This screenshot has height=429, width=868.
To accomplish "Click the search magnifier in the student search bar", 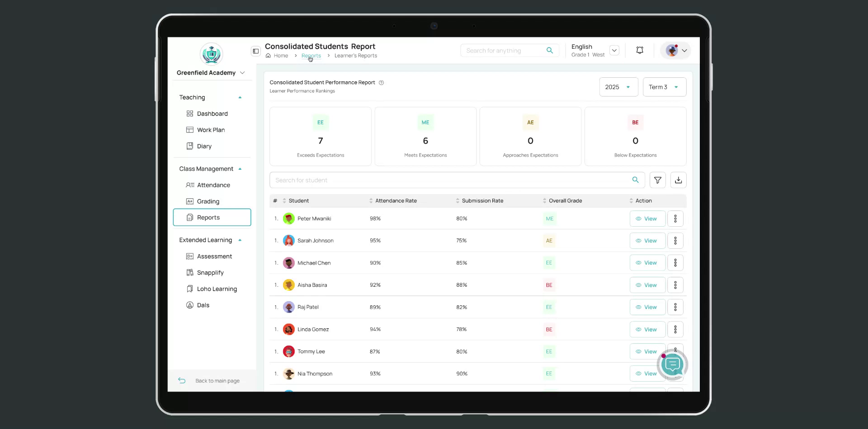I will click(635, 180).
